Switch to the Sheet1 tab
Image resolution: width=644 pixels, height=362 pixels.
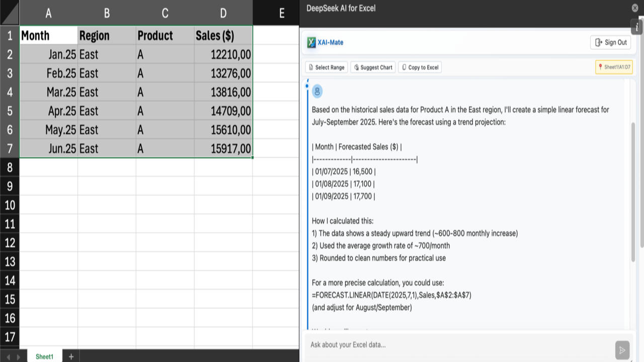(x=44, y=356)
